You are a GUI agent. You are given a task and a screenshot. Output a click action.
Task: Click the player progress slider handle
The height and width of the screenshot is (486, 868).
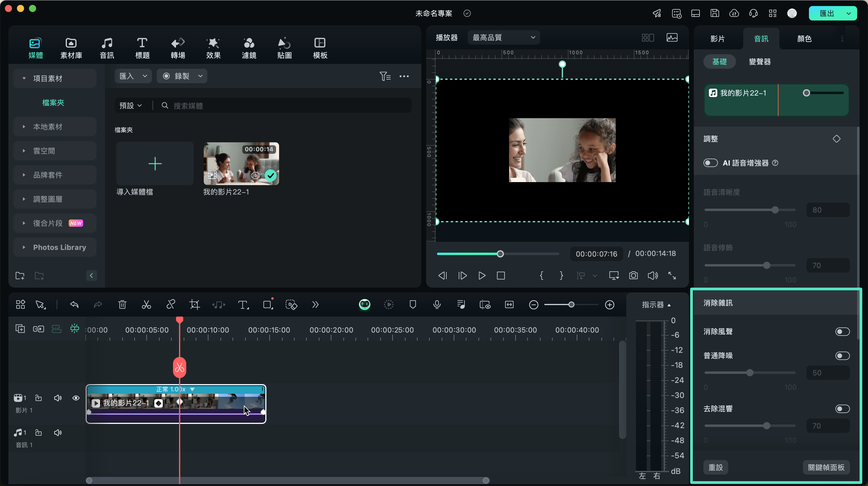pyautogui.click(x=500, y=254)
